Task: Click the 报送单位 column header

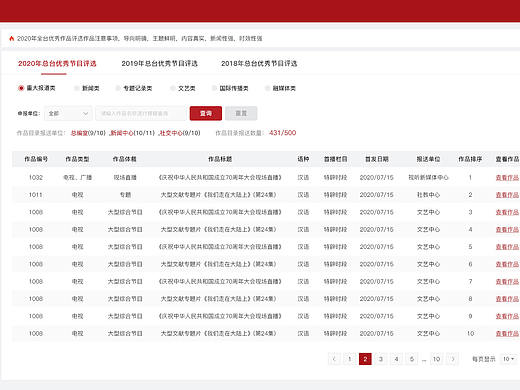Action: [428, 159]
